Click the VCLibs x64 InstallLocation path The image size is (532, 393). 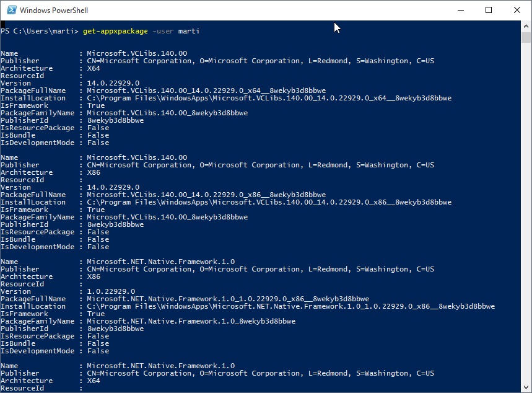(269, 98)
